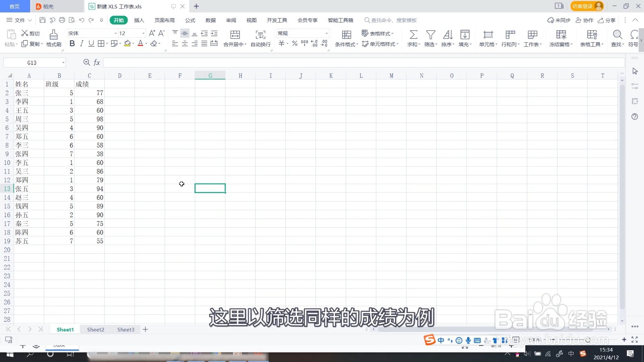
Task: Click the cell containing 98 in 成绩 column
Action: (89, 119)
